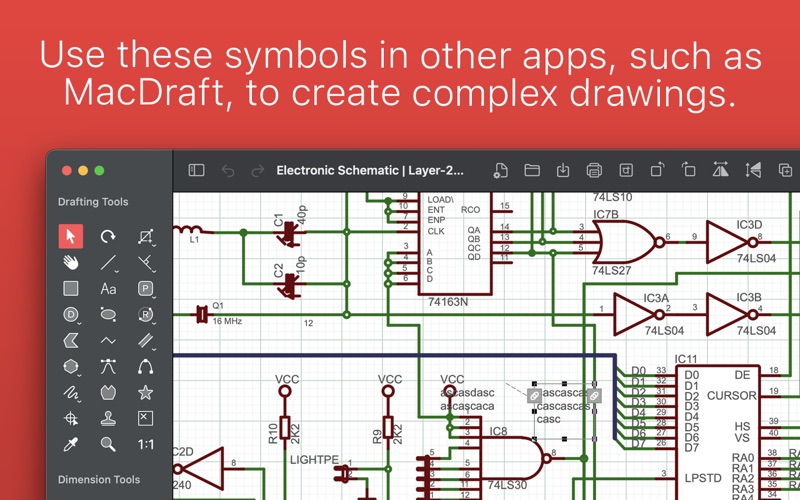
Task: Flip horizontal toolbar icon
Action: click(720, 169)
